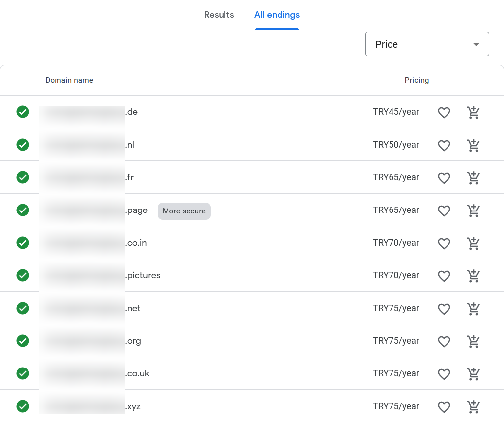Image resolution: width=504 pixels, height=421 pixels.
Task: Favorite the .xyz domain with the heart icon
Action: coord(444,407)
